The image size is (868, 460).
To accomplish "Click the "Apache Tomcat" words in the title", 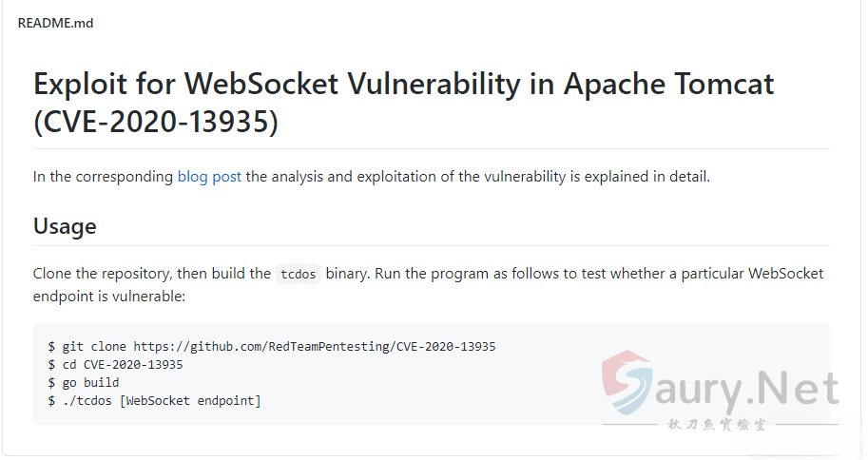I will pyautogui.click(x=668, y=84).
